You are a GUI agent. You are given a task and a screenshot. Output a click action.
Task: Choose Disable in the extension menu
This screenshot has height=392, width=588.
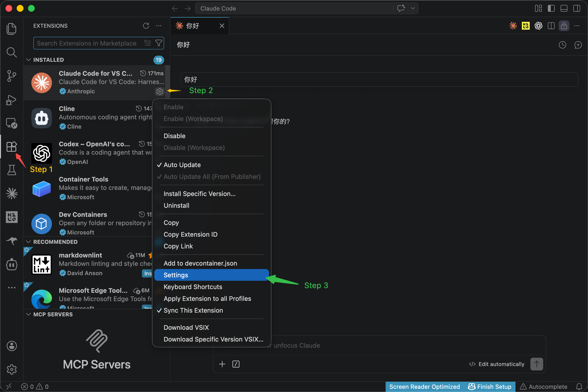211,136
